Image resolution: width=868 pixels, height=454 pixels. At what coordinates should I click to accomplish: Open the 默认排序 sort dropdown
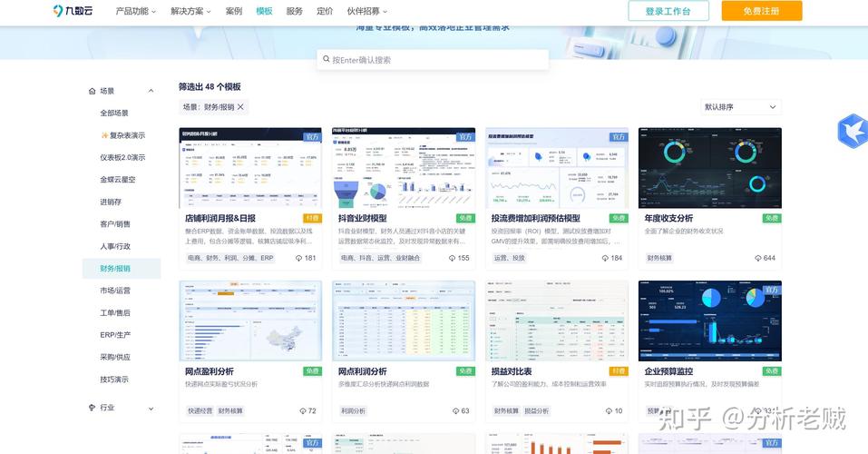(741, 107)
